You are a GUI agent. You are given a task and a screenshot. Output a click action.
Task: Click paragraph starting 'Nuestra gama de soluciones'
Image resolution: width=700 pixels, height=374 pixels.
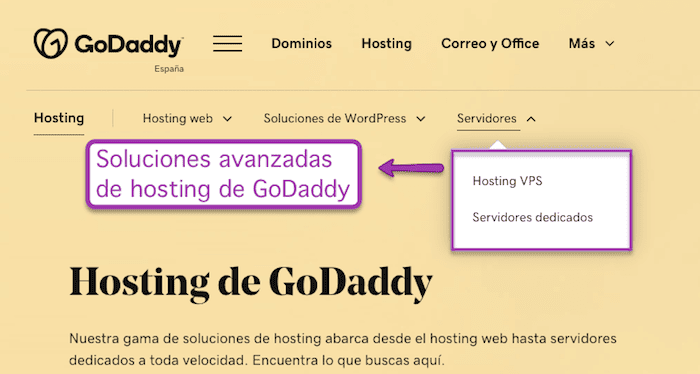click(343, 349)
